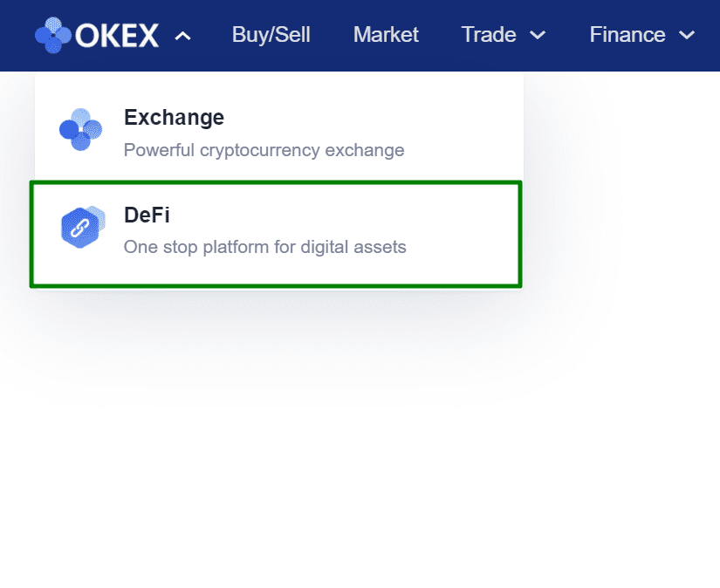This screenshot has width=720, height=588.
Task: Click 'Powerful cryptocurrency exchange' description text
Action: 264,150
